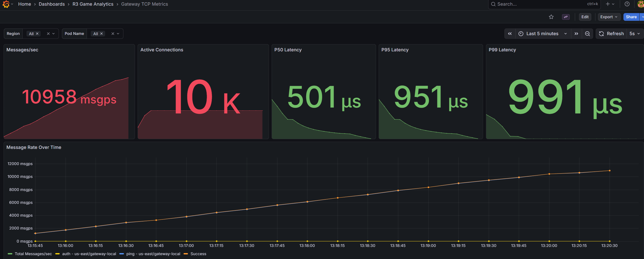The image size is (644, 259).
Task: Select the Success series color swatch in legend
Action: coord(186,254)
